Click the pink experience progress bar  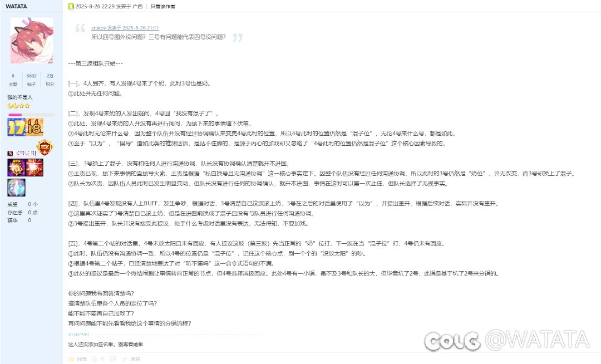click(x=31, y=115)
